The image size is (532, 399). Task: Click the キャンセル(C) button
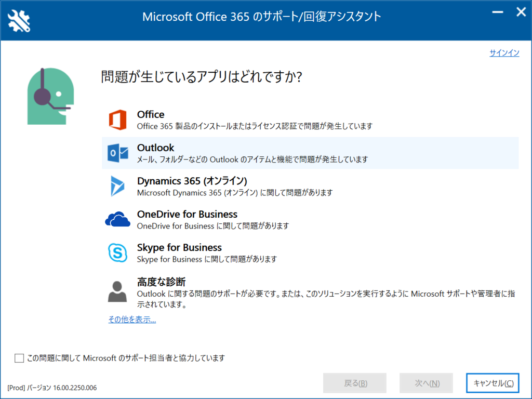tap(493, 383)
